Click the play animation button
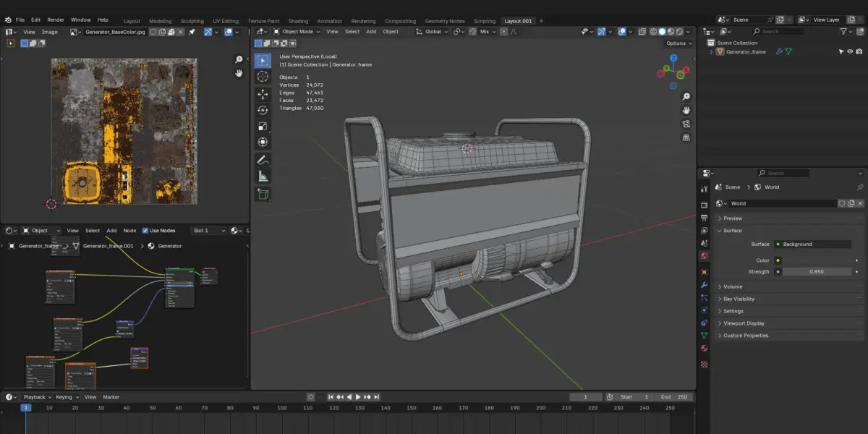 tap(357, 397)
